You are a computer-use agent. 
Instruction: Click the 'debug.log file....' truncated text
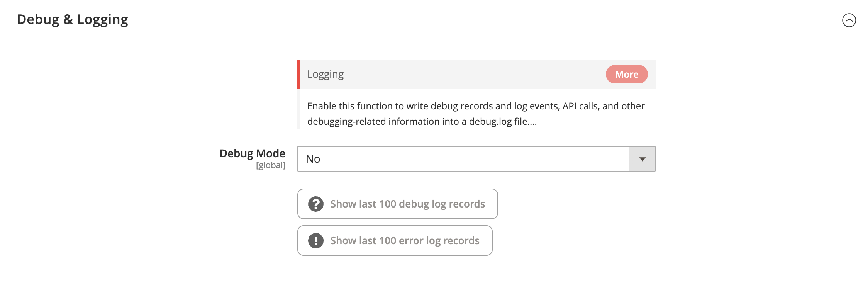(x=503, y=122)
